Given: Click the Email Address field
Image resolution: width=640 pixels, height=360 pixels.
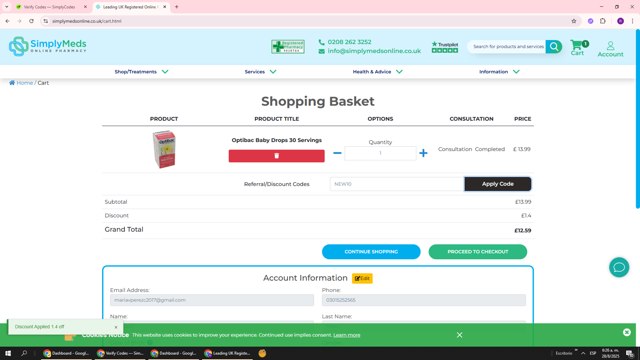Looking at the screenshot, I should pyautogui.click(x=212, y=300).
